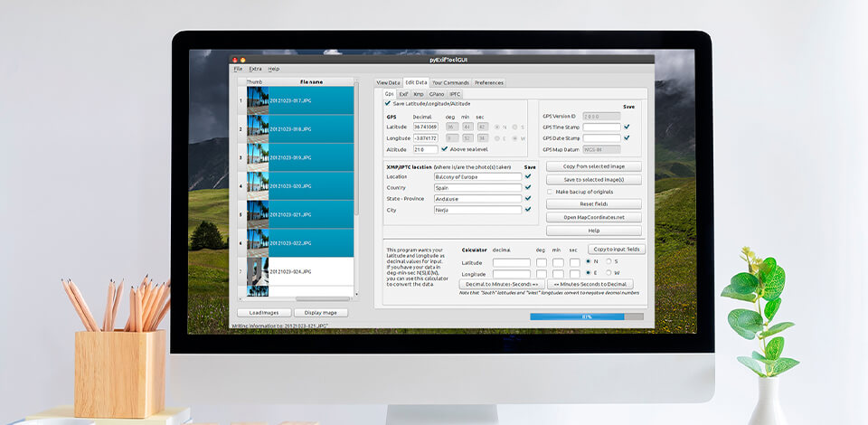The image size is (868, 425).
Task: Select file name 20121023-020.JPG
Action: click(x=290, y=186)
